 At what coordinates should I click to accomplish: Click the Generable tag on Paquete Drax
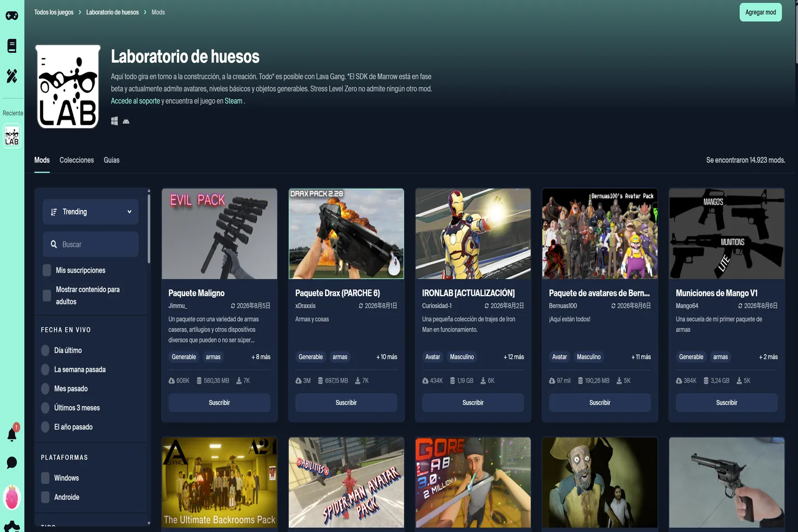311,357
